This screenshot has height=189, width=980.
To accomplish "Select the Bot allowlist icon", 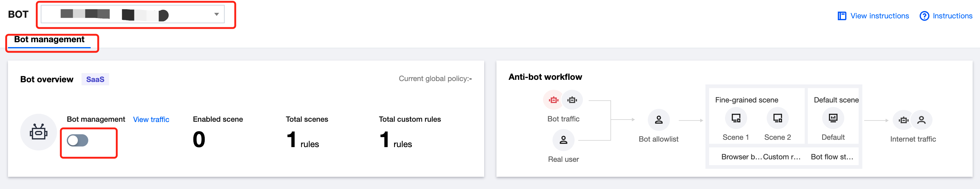I will coord(658,120).
